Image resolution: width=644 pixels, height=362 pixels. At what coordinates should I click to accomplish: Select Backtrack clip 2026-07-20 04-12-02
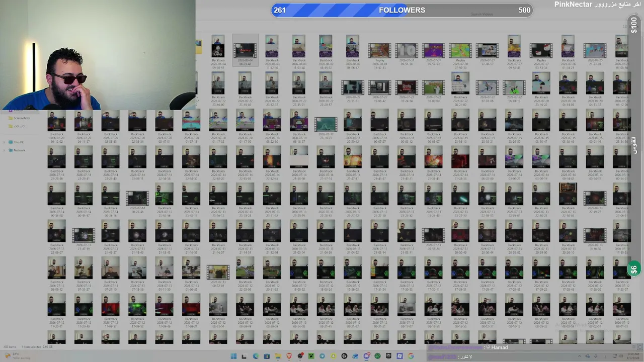coord(56,126)
